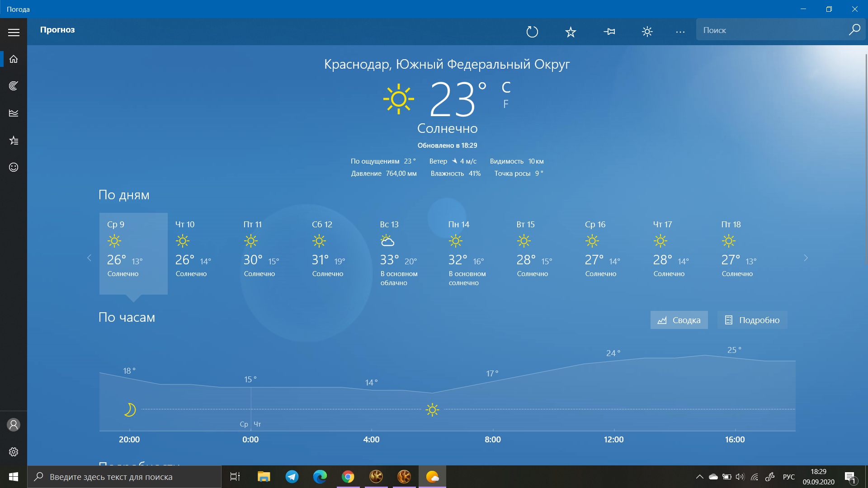Open Favorite places list in sidebar

(x=14, y=140)
